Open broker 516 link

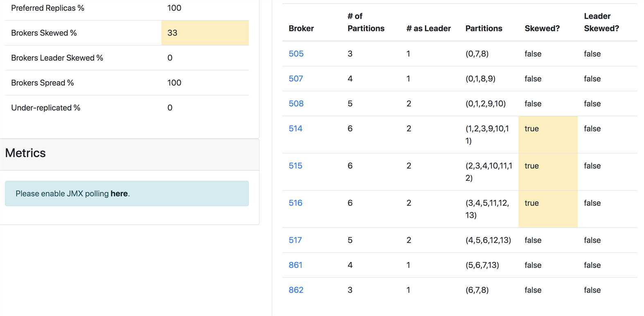(x=295, y=203)
